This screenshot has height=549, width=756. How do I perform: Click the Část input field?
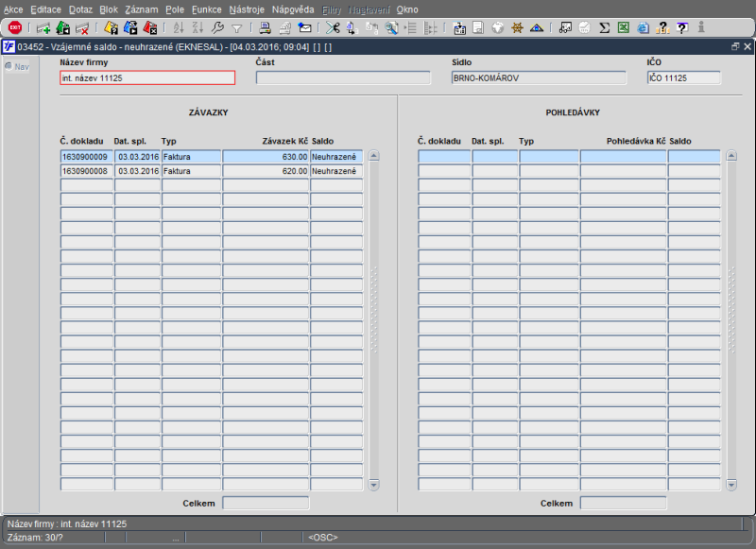click(343, 78)
